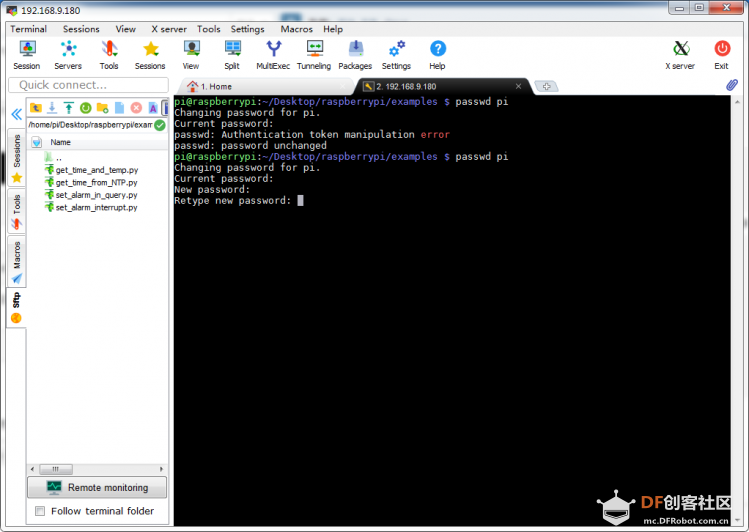
Task: Download selected files via SFTP download arrow
Action: [x=52, y=108]
